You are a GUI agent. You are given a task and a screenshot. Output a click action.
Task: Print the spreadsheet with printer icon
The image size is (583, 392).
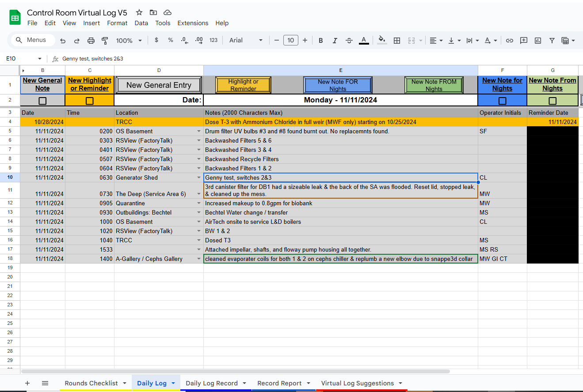pos(91,41)
